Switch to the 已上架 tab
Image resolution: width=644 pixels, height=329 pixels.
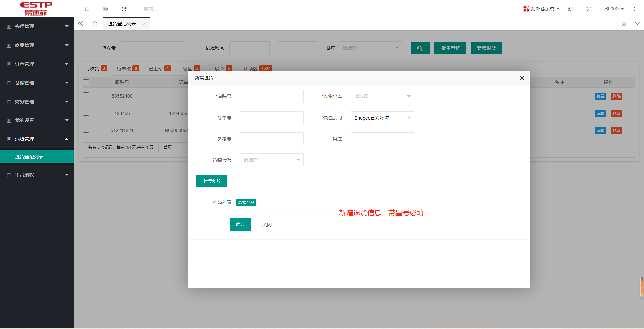point(156,68)
